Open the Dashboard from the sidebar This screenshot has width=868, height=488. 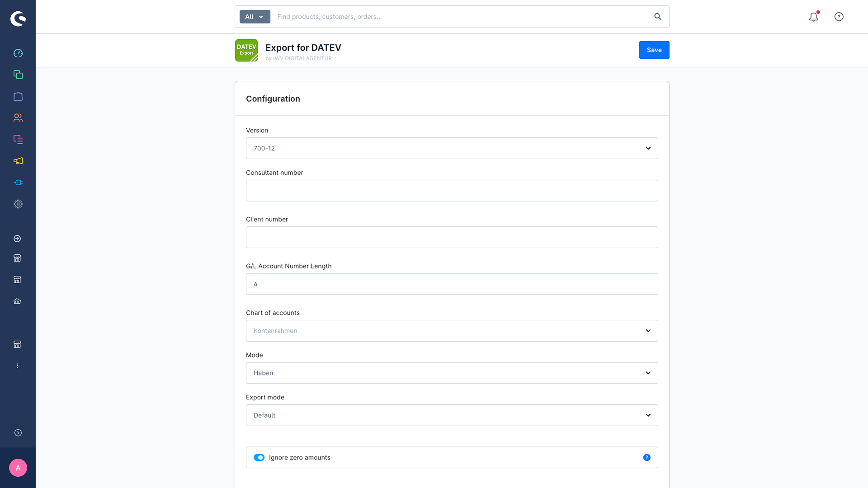18,53
